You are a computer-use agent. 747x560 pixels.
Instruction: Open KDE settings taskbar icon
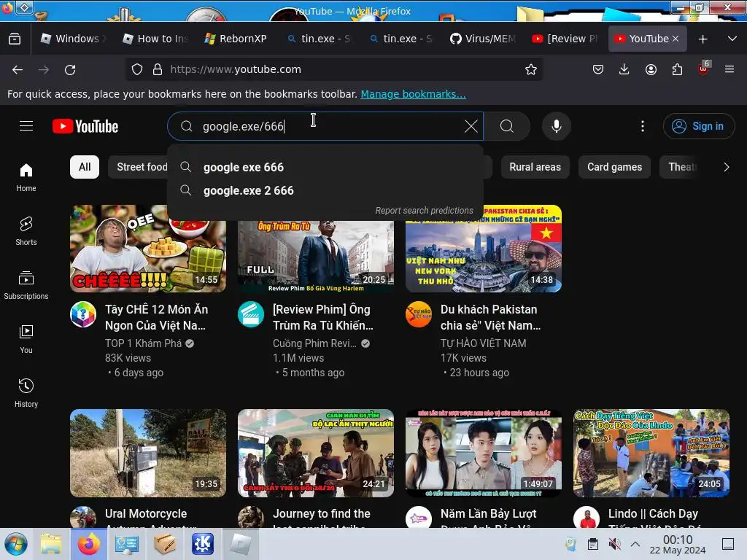tap(203, 544)
